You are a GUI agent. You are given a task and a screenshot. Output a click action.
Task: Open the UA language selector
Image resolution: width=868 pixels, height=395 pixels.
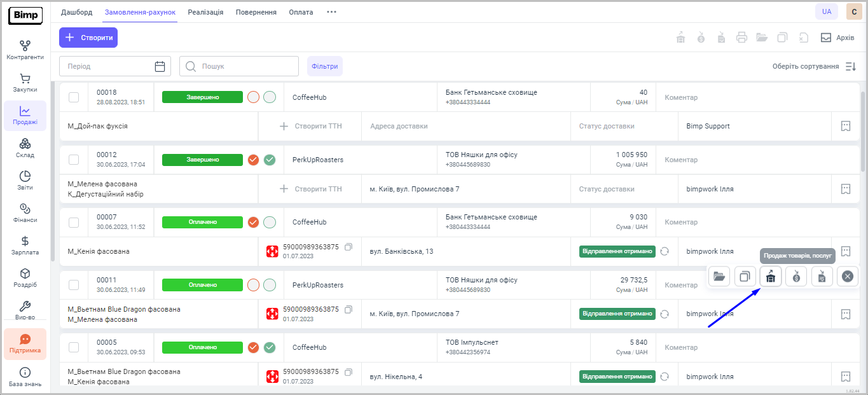[x=826, y=11]
